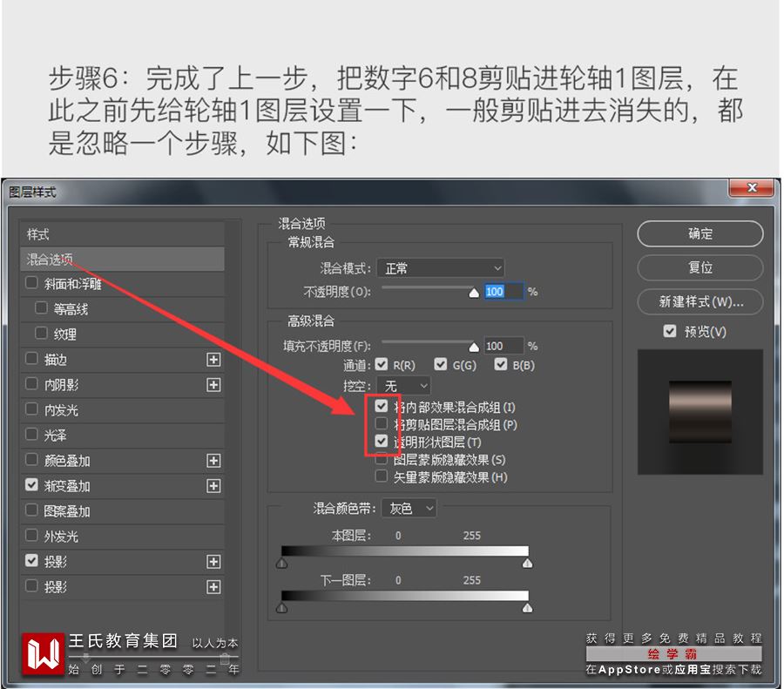
Task: Click the 新建样式 button
Action: point(700,301)
